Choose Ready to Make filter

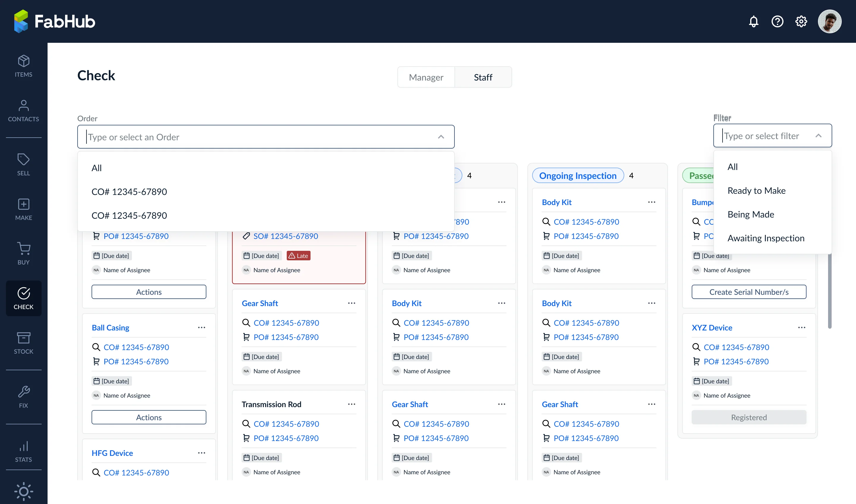coord(772,190)
